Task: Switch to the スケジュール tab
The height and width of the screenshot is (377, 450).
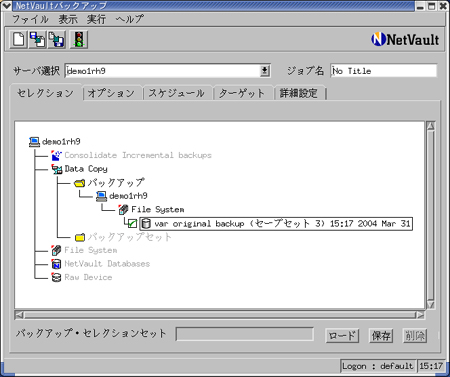Action: click(177, 93)
